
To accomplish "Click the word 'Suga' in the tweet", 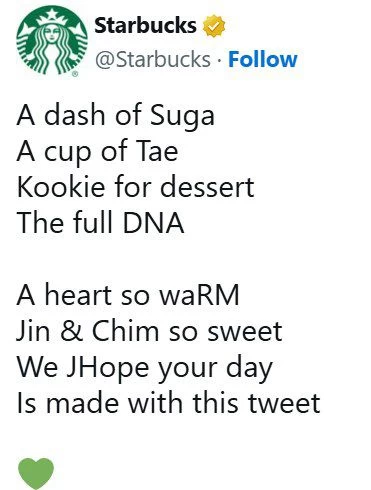I will click(182, 115).
